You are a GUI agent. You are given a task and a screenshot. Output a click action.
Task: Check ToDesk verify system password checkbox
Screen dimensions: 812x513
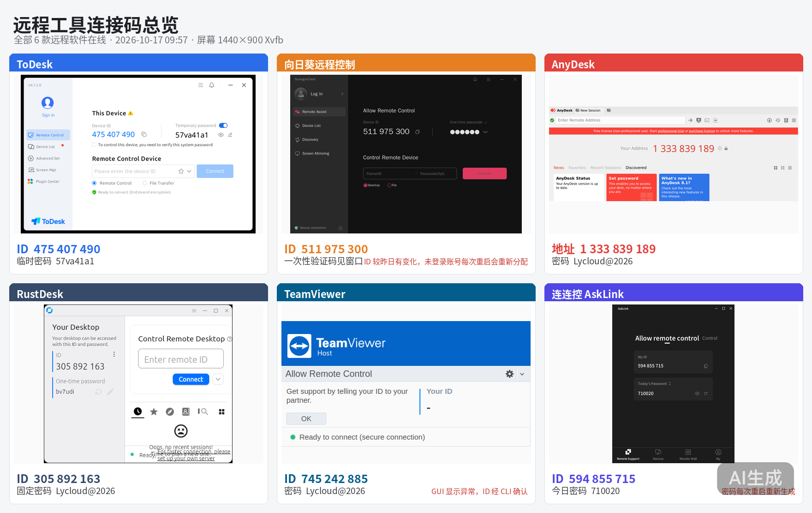94,145
